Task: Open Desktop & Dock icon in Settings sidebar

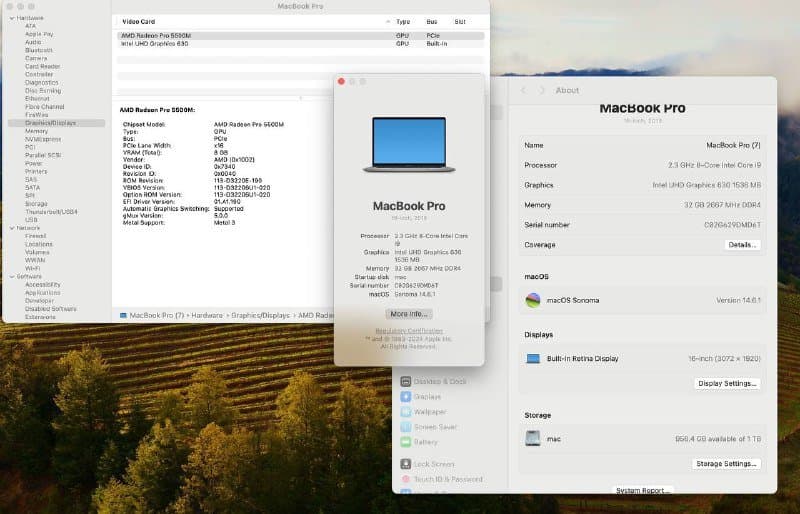Action: [x=406, y=381]
